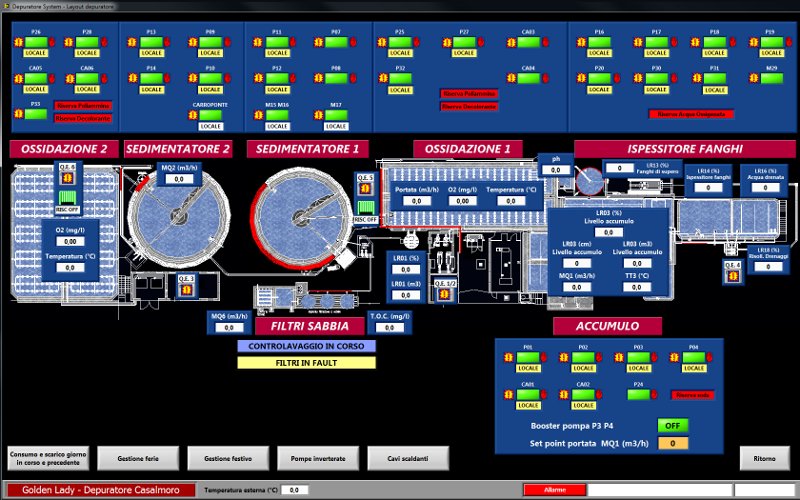800x500 pixels.
Task: Click the Temperatura esterna value field
Action: 294,490
